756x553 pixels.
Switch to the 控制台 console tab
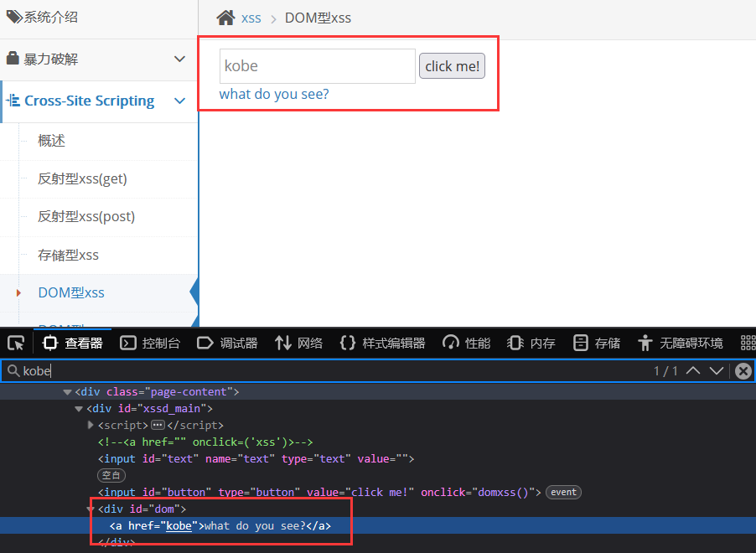tap(150, 344)
